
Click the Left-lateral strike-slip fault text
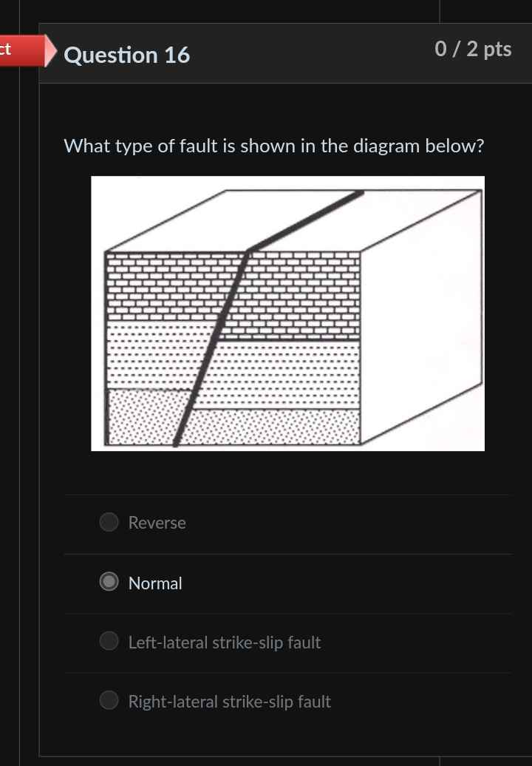click(224, 643)
